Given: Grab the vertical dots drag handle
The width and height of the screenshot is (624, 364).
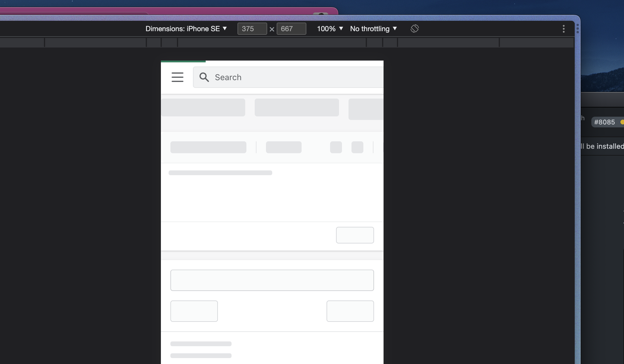Looking at the screenshot, I should coord(577,29).
